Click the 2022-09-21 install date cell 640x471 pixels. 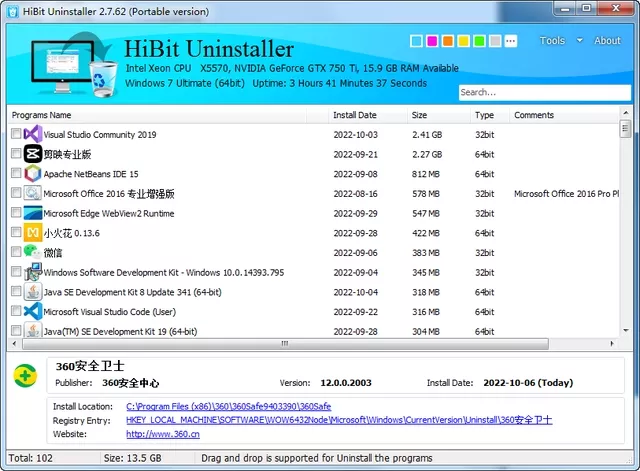(x=356, y=154)
